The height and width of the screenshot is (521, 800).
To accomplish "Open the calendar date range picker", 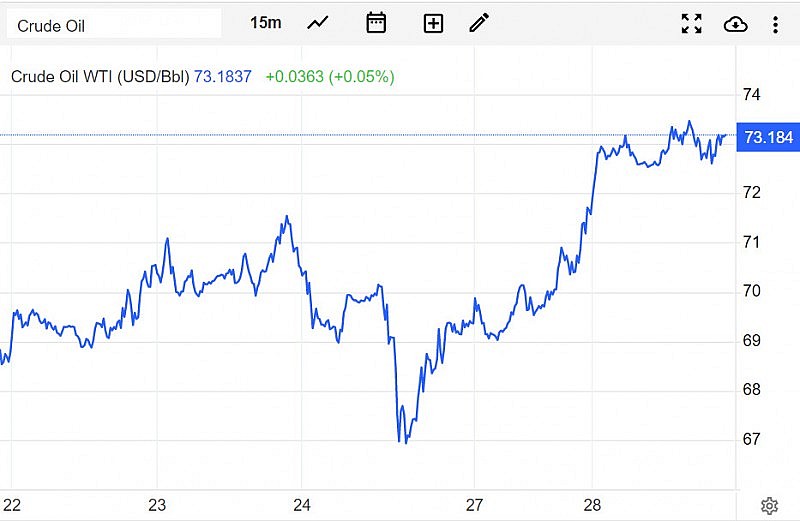I will (x=376, y=23).
